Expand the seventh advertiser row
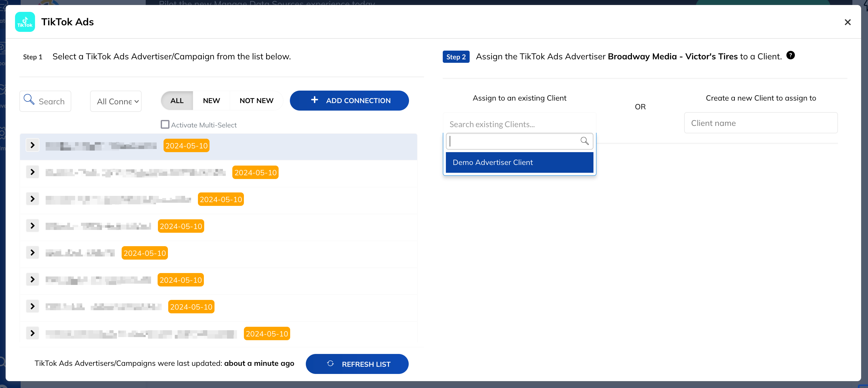Viewport: 868px width, 388px height. pyautogui.click(x=32, y=306)
